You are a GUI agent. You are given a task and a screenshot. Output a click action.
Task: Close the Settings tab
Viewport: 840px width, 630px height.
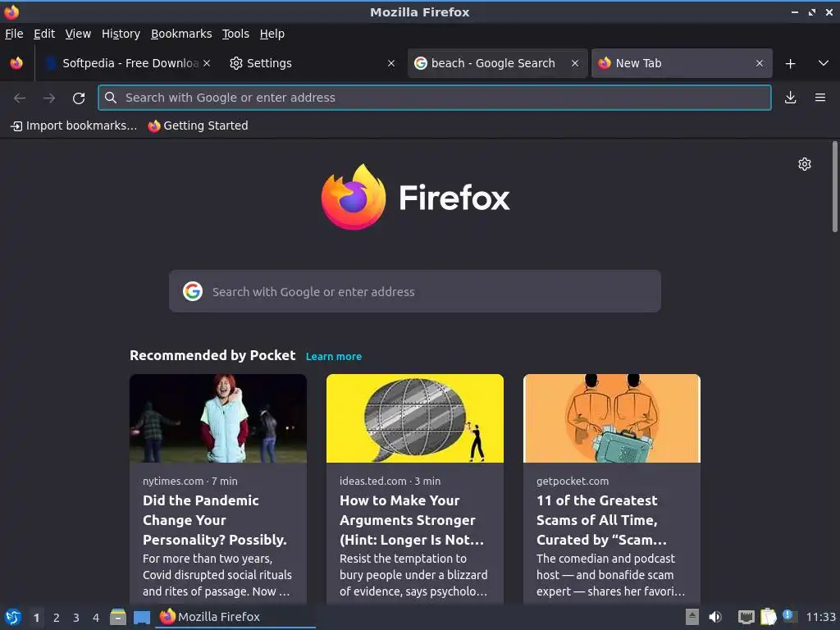pos(391,63)
